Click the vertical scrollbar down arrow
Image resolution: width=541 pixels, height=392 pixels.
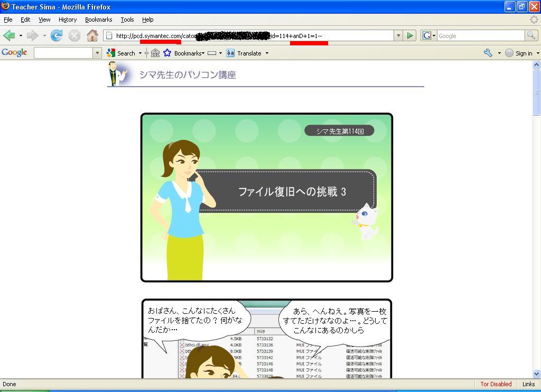[x=537, y=374]
